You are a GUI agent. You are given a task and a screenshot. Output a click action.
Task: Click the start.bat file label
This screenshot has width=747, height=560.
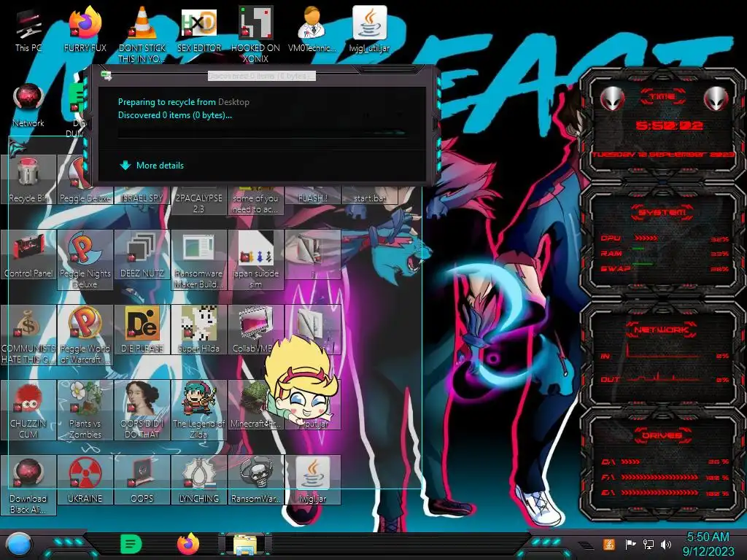369,198
